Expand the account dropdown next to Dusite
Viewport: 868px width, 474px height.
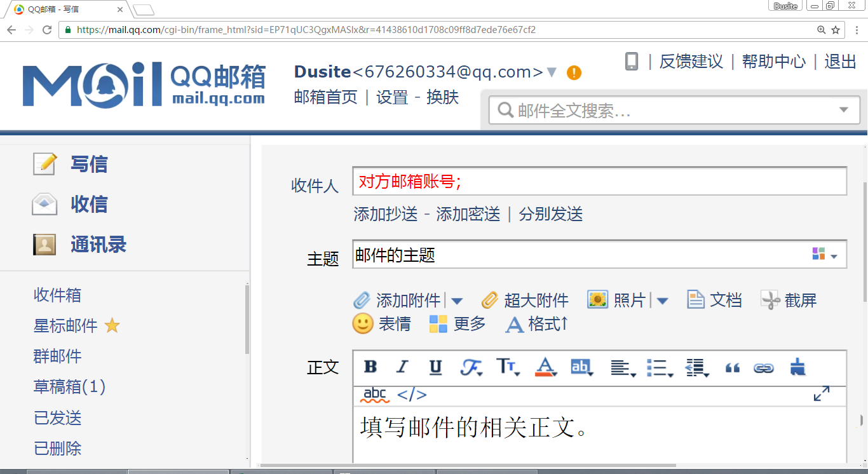pyautogui.click(x=552, y=72)
